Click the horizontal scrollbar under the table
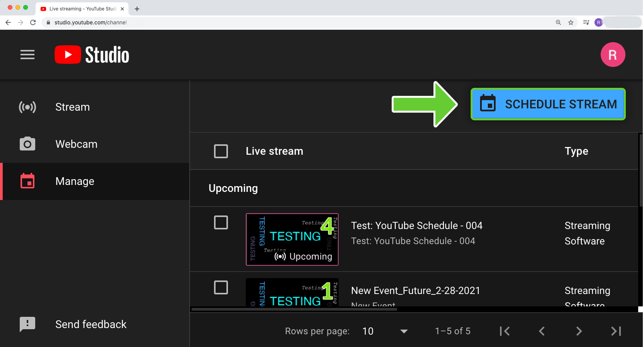Viewport: 644px width, 347px height. tap(294, 309)
